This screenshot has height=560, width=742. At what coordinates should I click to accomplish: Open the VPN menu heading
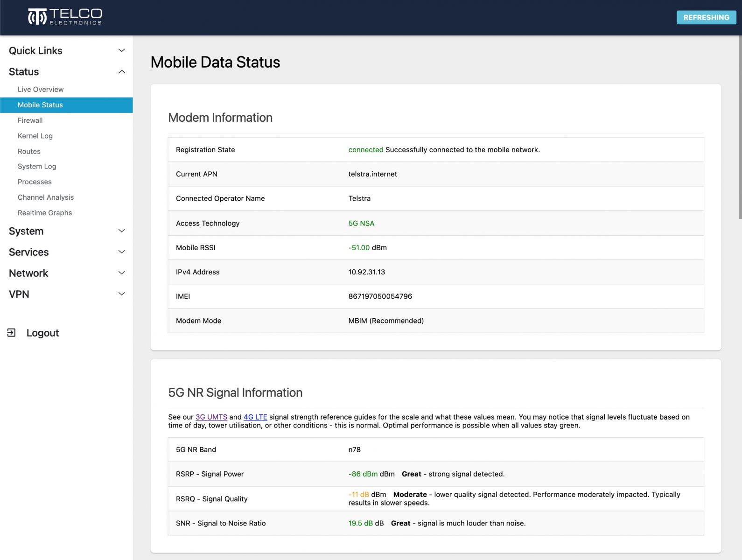tap(19, 294)
